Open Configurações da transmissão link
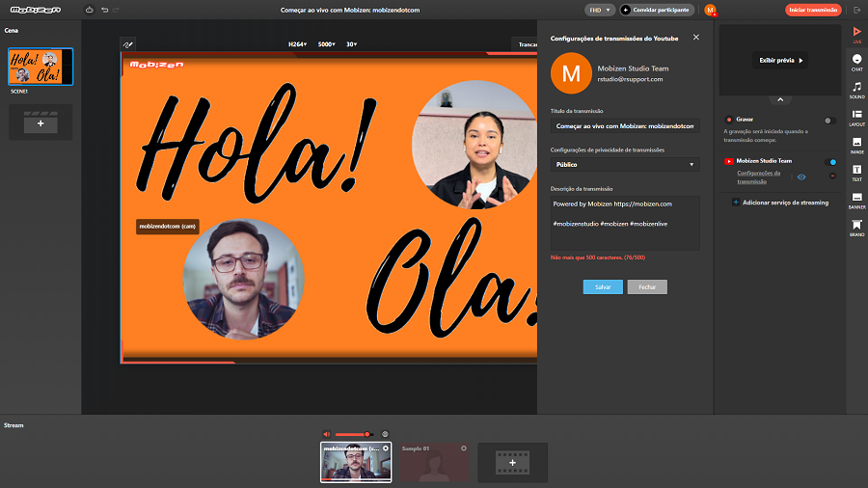Screen dimensions: 868x488 pyautogui.click(x=758, y=177)
